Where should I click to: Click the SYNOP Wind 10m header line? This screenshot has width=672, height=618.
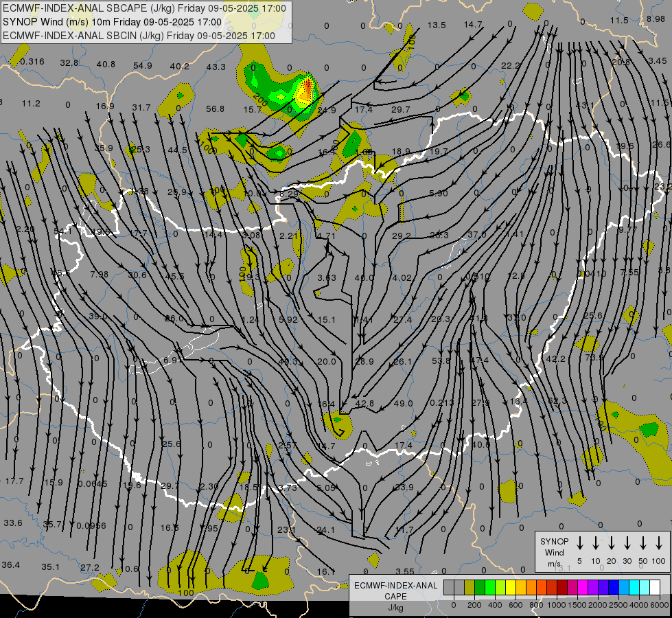tap(113, 22)
